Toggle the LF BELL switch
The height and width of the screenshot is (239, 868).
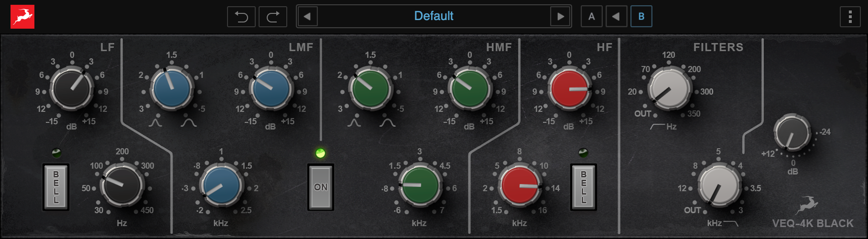pos(56,187)
